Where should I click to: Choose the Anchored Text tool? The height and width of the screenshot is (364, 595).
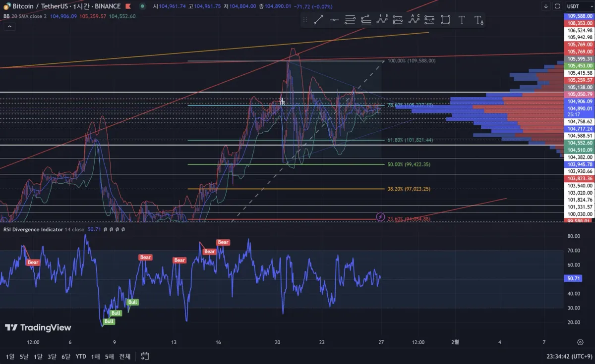point(478,20)
